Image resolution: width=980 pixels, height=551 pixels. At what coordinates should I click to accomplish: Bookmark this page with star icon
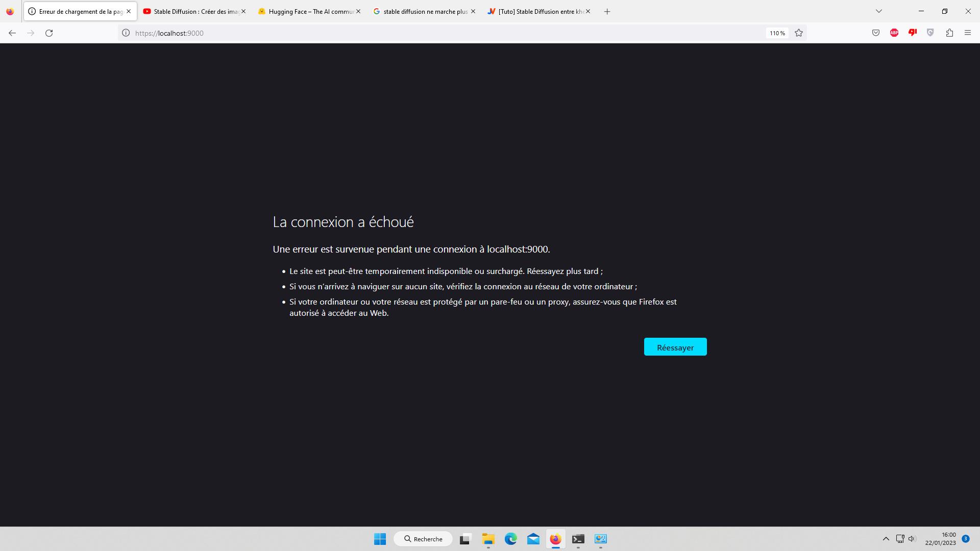(x=799, y=33)
